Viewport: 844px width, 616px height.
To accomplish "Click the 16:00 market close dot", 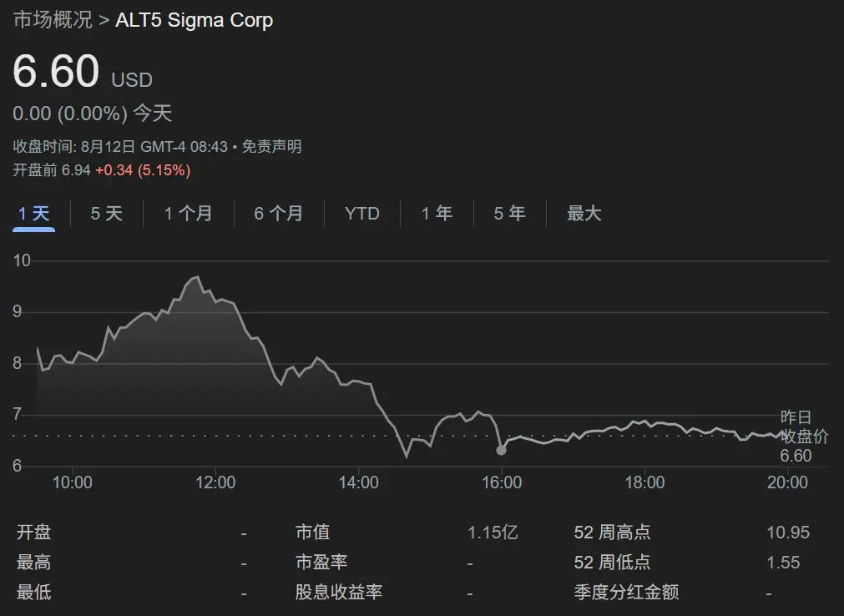I will [x=501, y=450].
